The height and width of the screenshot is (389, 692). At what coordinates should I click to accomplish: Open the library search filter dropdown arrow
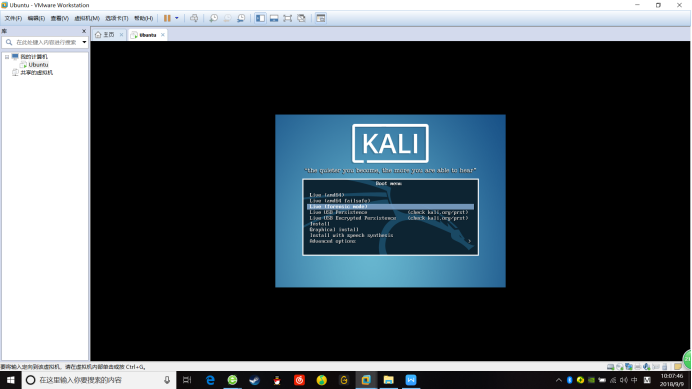click(x=84, y=42)
